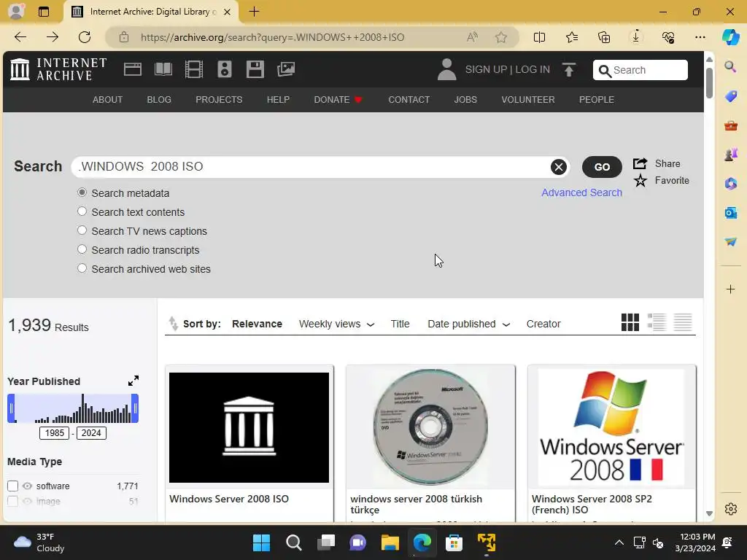Click the page vertical scrollbar thumb

[x=709, y=83]
